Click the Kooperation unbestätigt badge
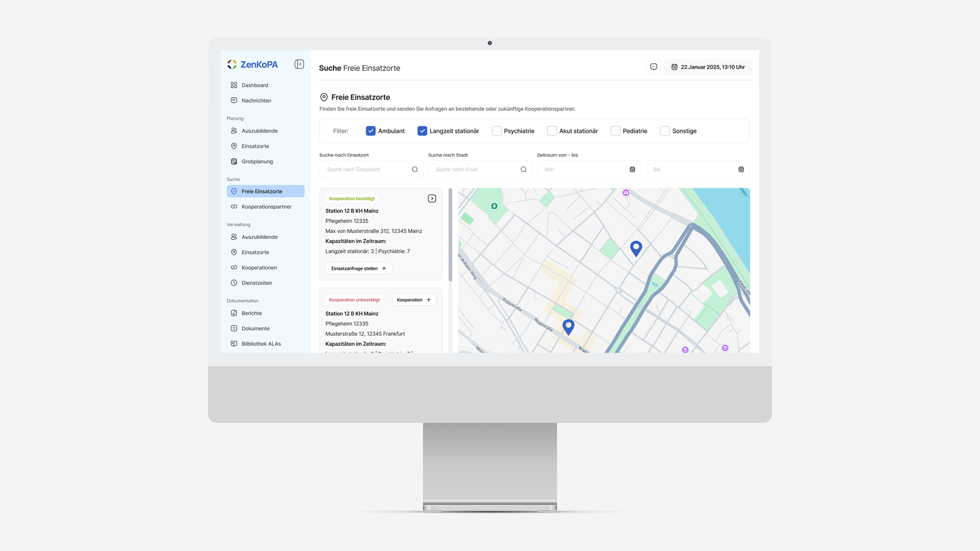 point(354,300)
